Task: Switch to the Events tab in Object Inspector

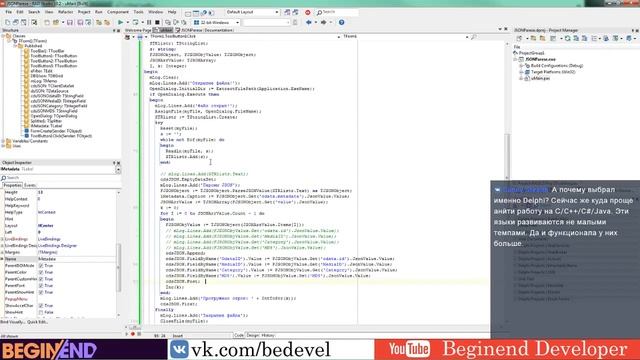Action: tap(30, 185)
